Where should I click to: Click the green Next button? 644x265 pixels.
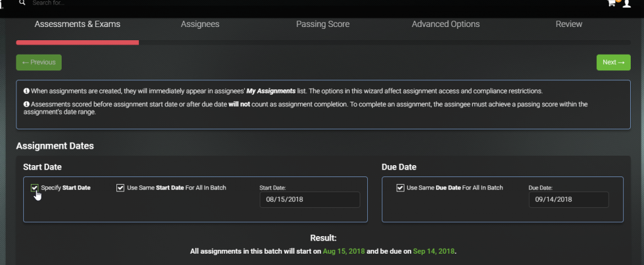pos(613,62)
